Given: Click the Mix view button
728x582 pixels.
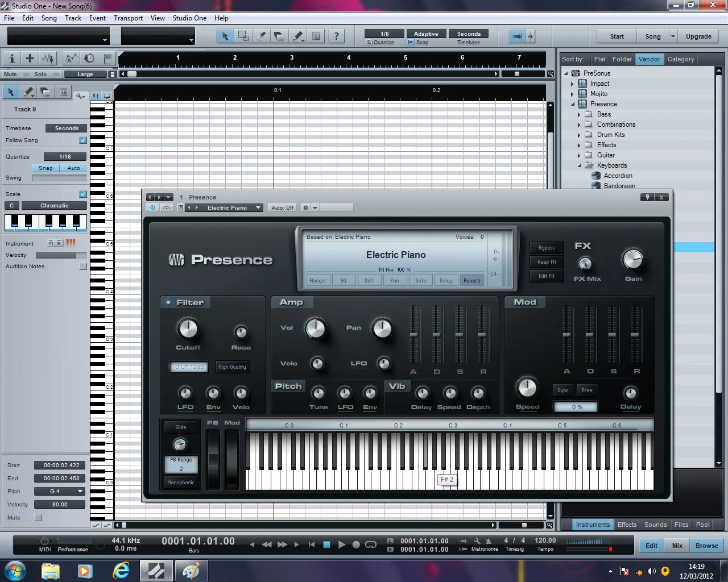Looking at the screenshot, I should click(677, 546).
